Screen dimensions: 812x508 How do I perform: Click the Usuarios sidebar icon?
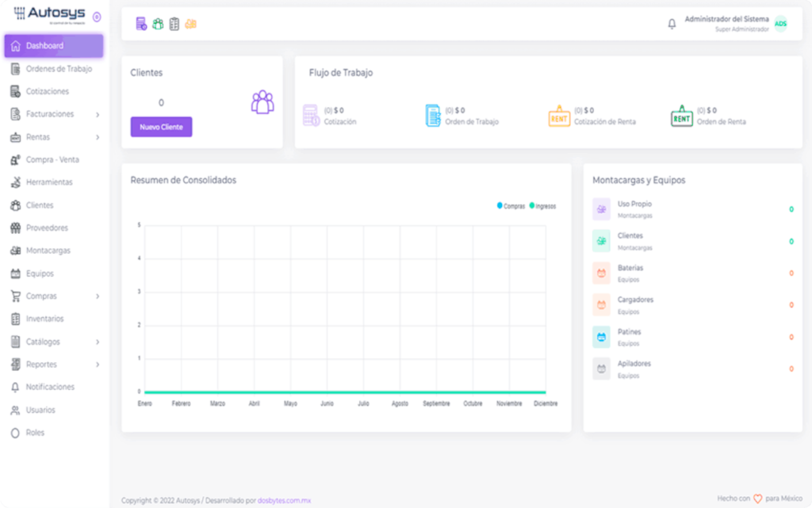16,411
